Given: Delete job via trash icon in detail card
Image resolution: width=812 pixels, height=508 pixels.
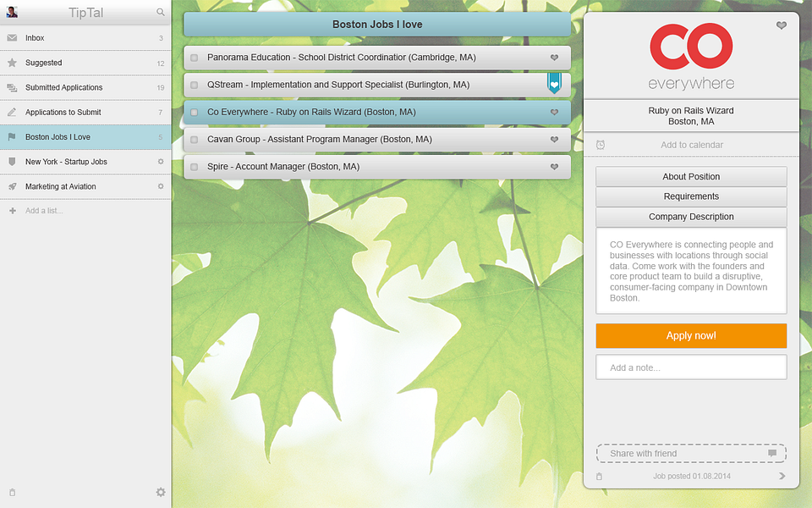Looking at the screenshot, I should pos(599,477).
